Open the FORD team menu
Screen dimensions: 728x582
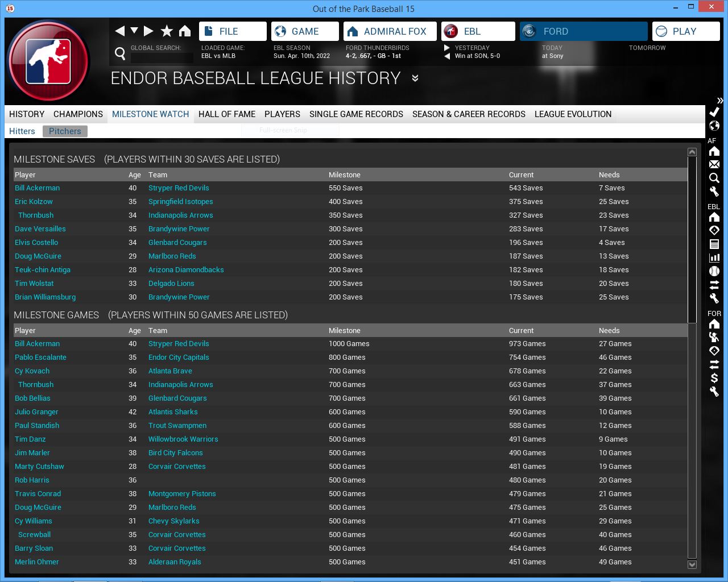[584, 31]
